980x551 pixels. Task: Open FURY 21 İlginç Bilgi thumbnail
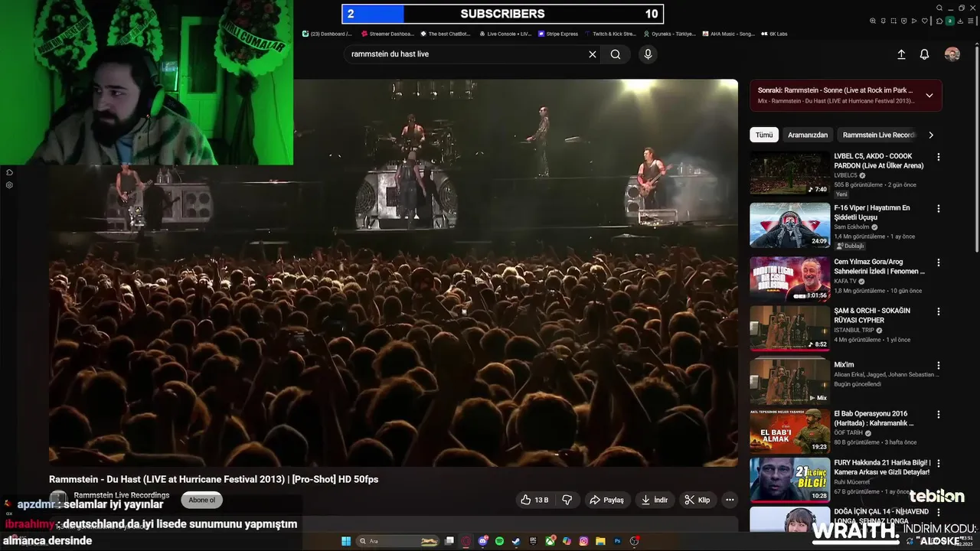click(789, 480)
